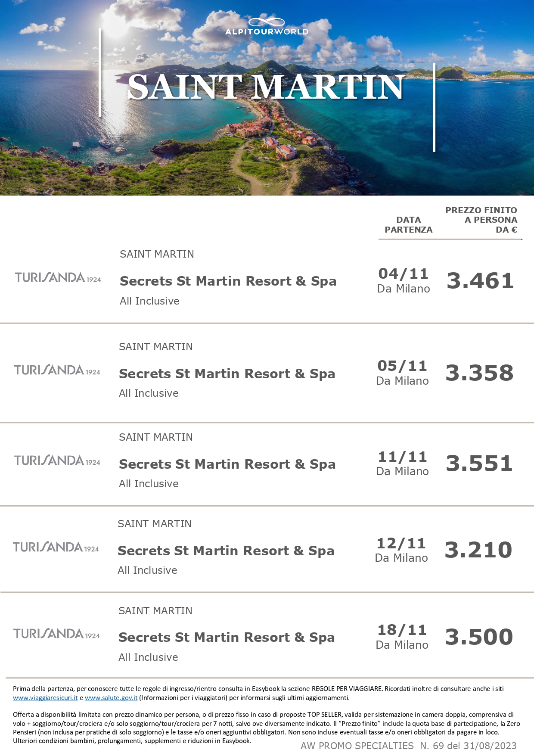Viewport: 534px width, 756px height.
Task: Click the Turisanda logo in the 11/11 row
Action: pos(57,460)
